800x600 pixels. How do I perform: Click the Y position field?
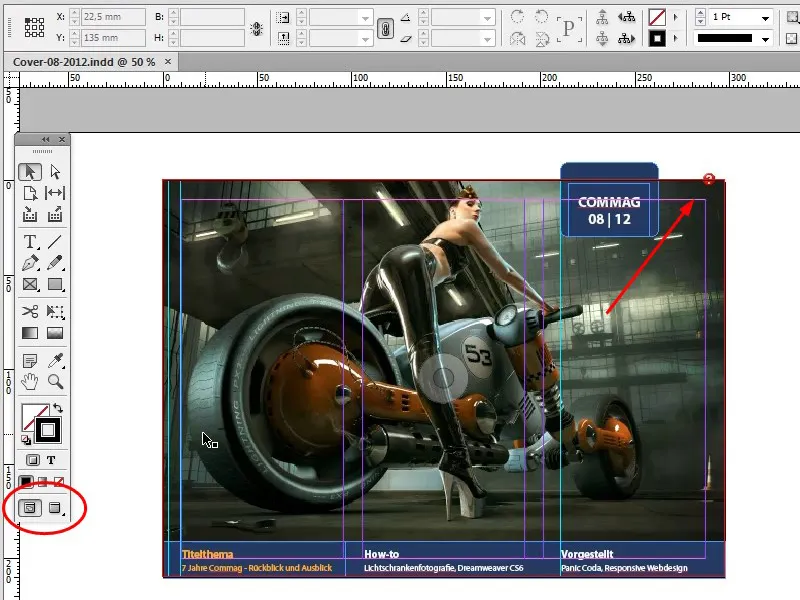[113, 38]
